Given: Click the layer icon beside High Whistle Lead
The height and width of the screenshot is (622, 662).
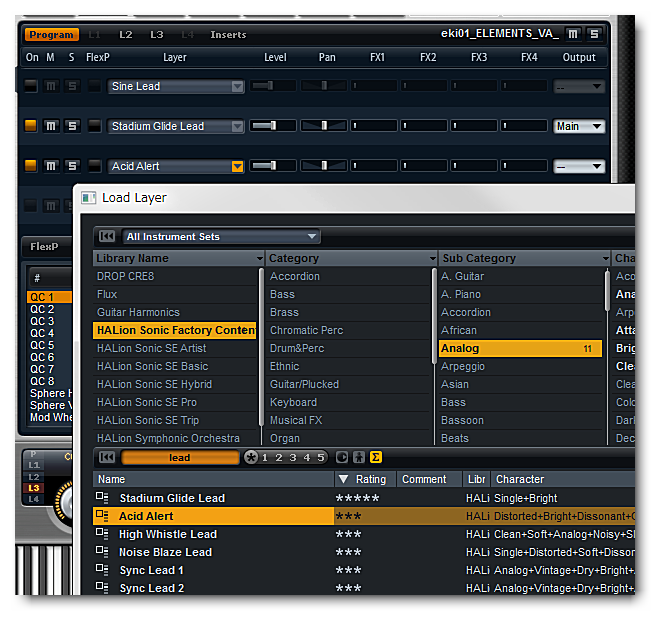Looking at the screenshot, I should 102,534.
